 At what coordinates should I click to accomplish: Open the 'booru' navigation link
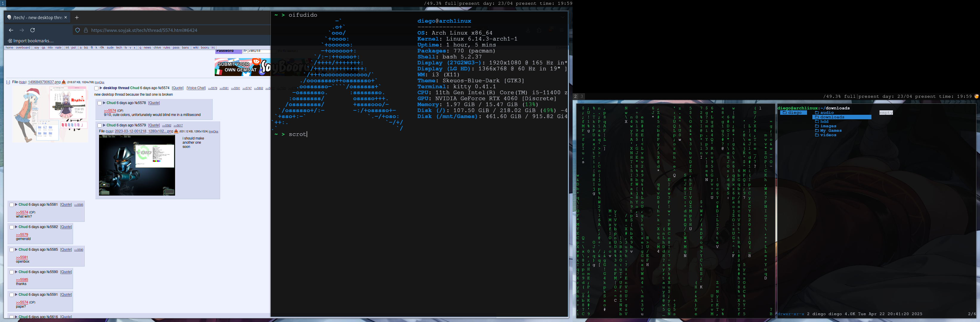[x=205, y=47]
